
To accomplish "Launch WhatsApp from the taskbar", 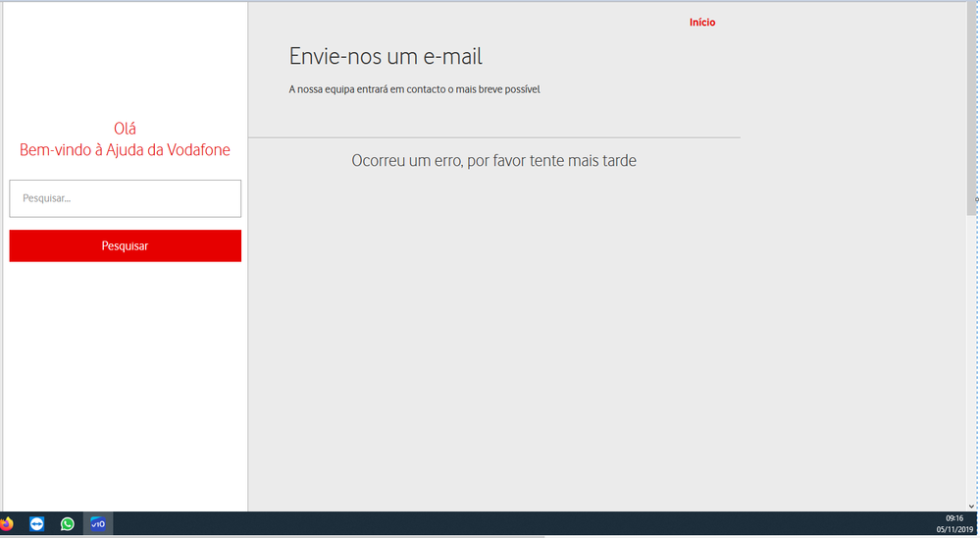I will click(67, 524).
